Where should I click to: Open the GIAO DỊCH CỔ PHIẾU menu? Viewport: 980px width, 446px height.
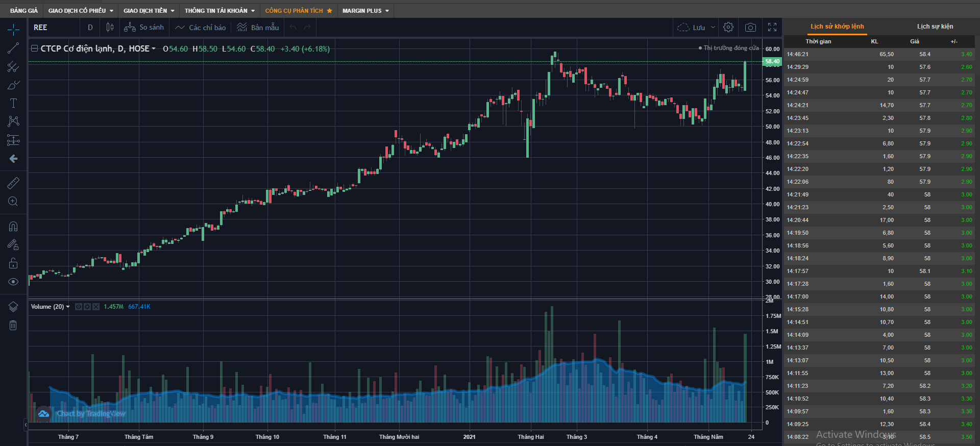coord(80,11)
